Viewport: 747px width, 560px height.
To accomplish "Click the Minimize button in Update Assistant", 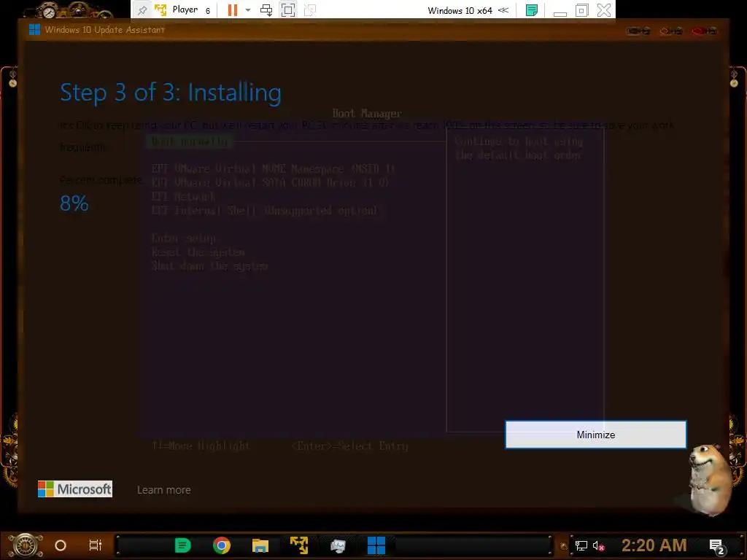I will [595, 435].
